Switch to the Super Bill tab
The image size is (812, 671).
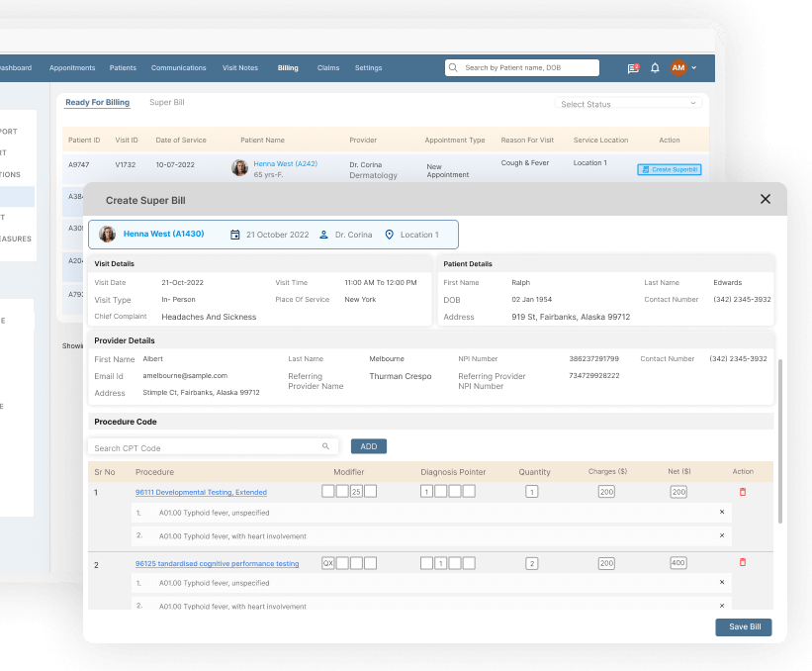(x=166, y=103)
